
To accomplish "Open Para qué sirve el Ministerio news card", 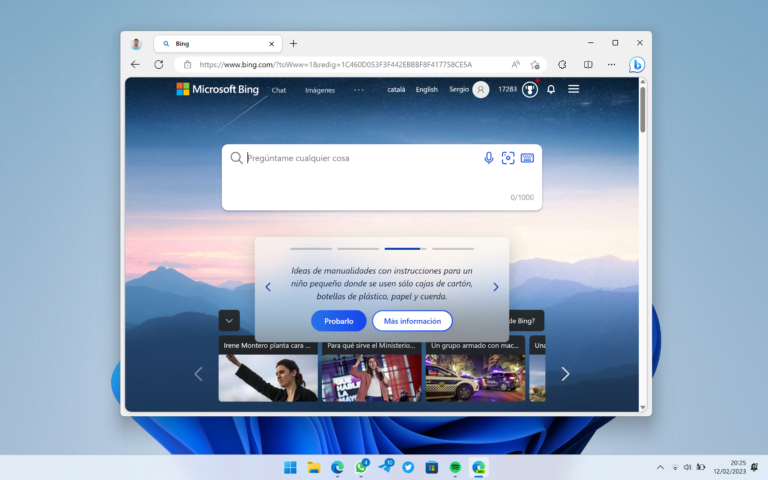I will point(371,368).
